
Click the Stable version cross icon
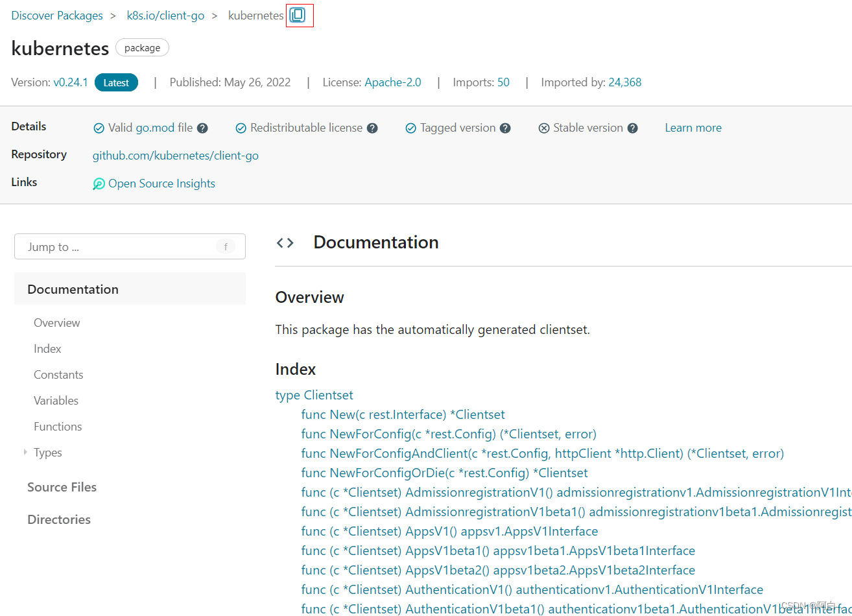[544, 128]
